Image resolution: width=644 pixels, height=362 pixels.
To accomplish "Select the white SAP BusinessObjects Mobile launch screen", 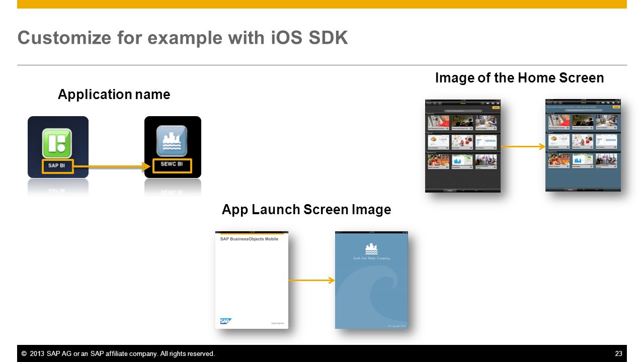I will click(x=252, y=280).
